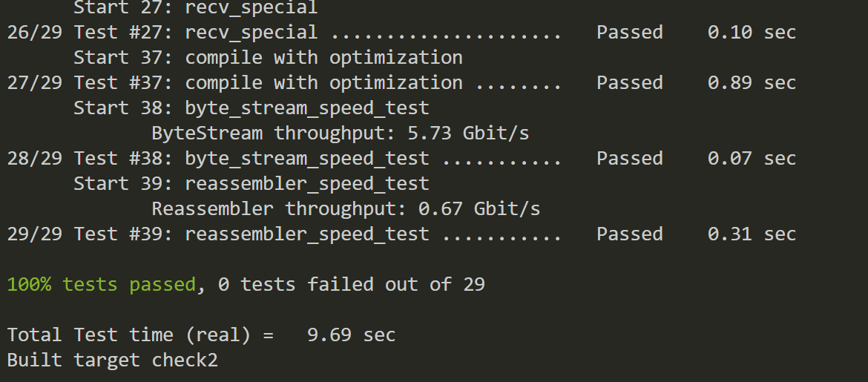Click the 0.10 sec duration value
Image resolution: width=868 pixels, height=382 pixels.
tap(751, 33)
